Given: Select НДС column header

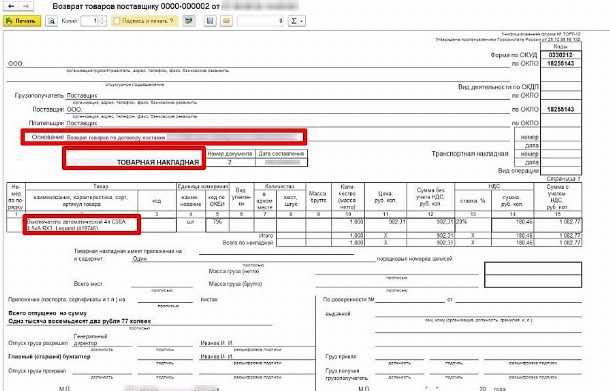Looking at the screenshot, I should 494,187.
